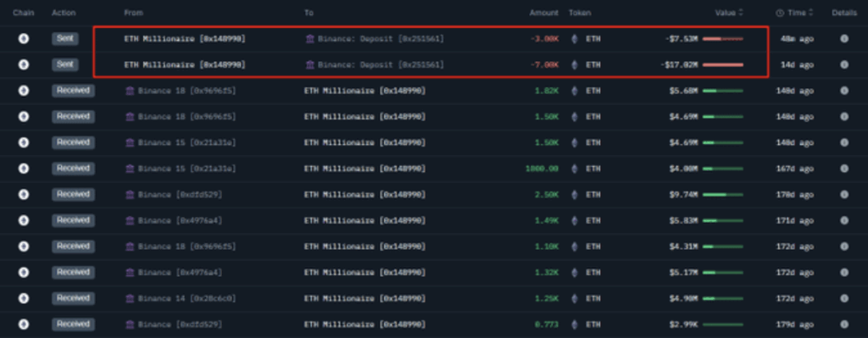Click details icon for the 179d ago row
Screen dimensions: 868x338
point(843,324)
